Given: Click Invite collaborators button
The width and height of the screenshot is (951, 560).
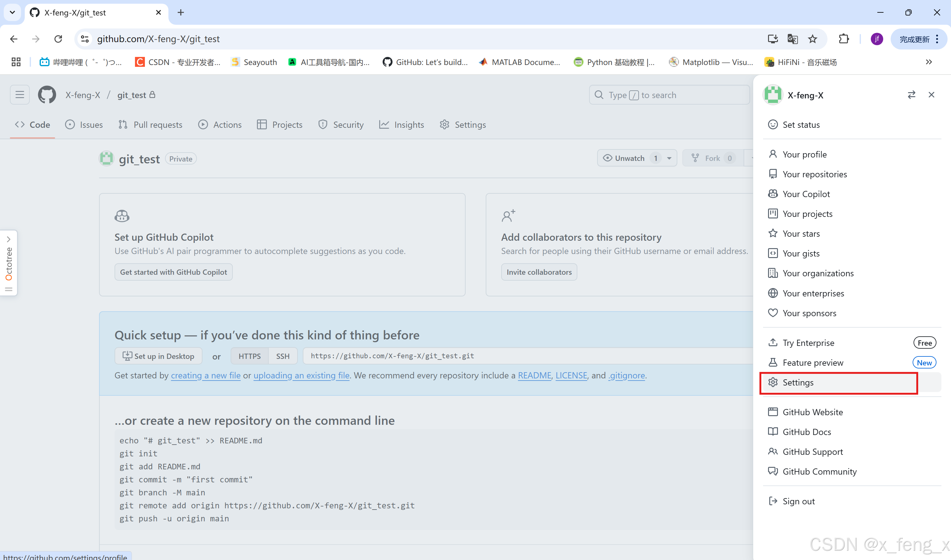Looking at the screenshot, I should [x=539, y=272].
